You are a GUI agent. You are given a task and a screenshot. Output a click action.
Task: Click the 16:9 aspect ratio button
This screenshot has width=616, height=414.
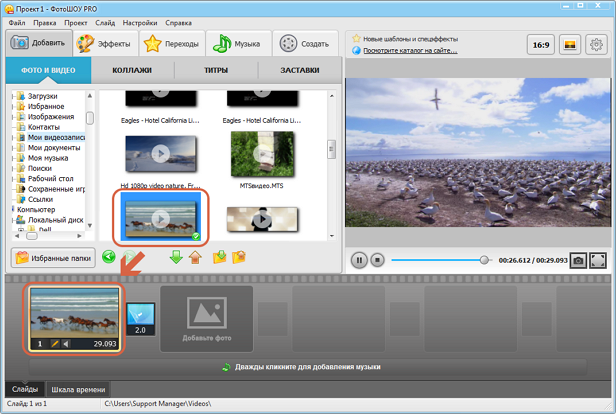(541, 45)
